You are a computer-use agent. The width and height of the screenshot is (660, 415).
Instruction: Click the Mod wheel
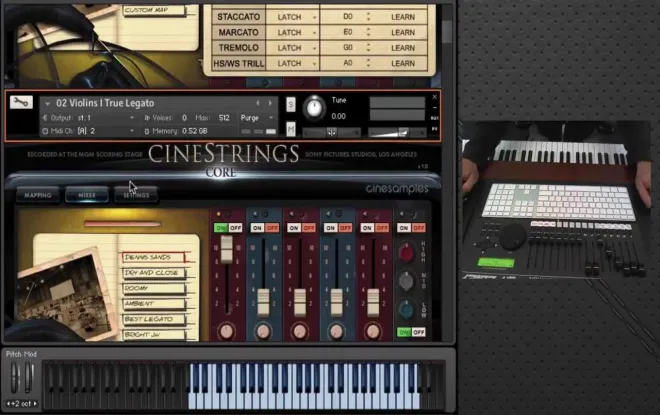(x=28, y=377)
